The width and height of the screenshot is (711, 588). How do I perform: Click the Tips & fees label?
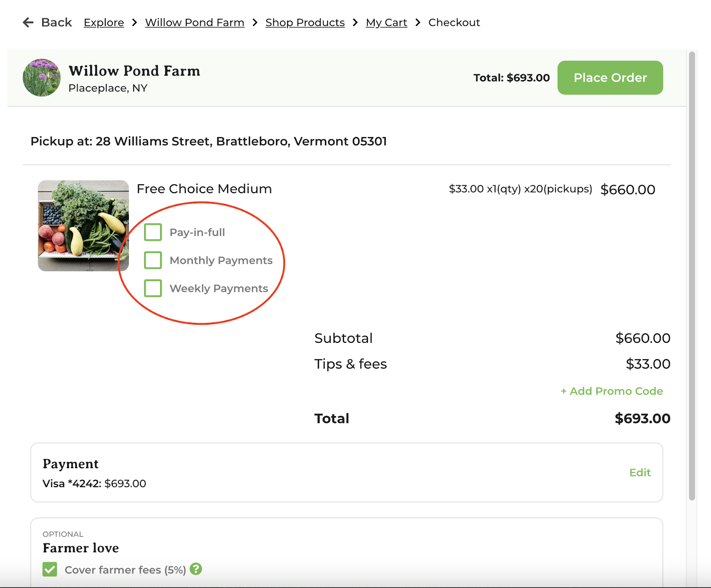pos(351,364)
